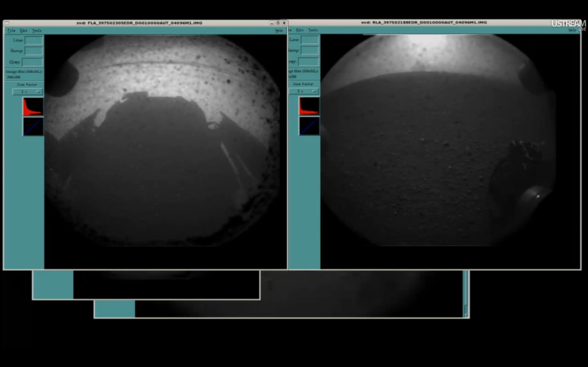588x367 pixels.
Task: Click the Samp field in FLA window
Action: [x=34, y=51]
